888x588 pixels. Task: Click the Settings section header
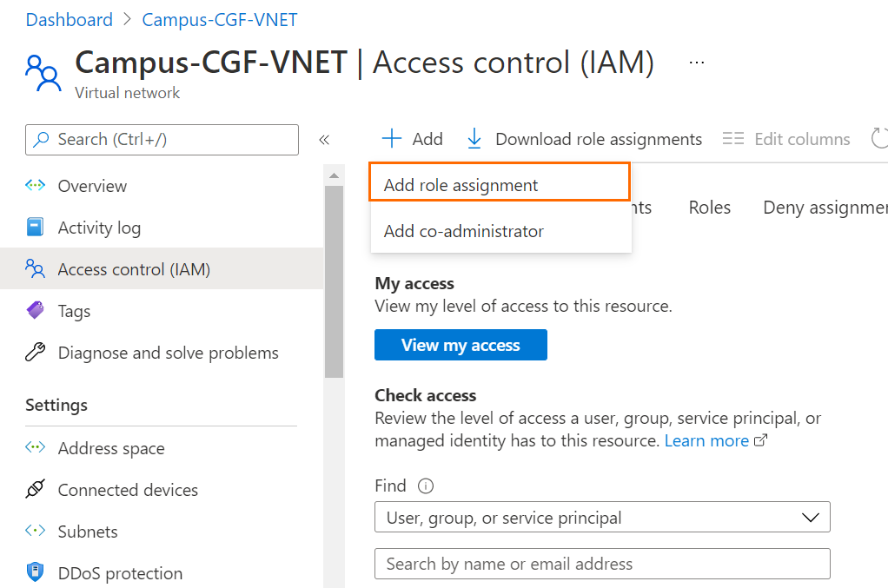click(56, 406)
